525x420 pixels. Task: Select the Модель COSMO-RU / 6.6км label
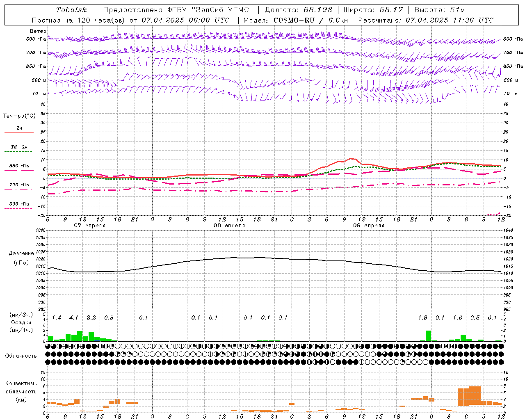[x=295, y=20]
